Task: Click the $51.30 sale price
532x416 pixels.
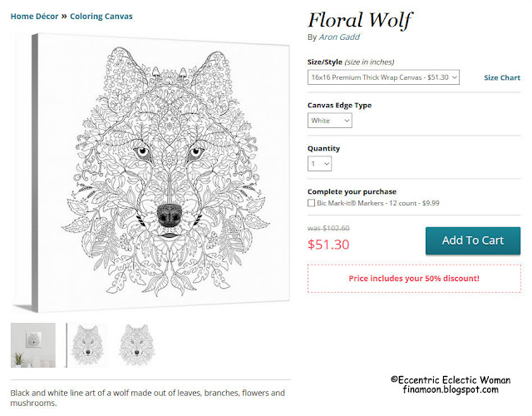Action: [328, 245]
